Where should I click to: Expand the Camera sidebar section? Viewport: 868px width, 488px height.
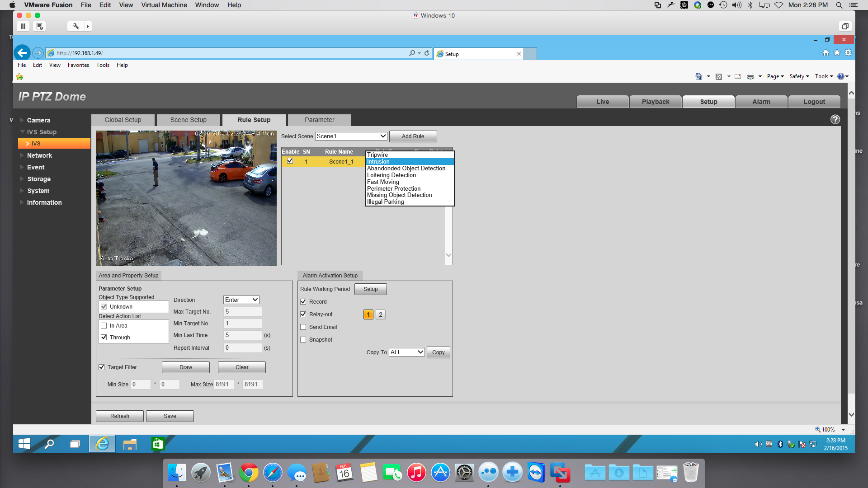click(38, 120)
